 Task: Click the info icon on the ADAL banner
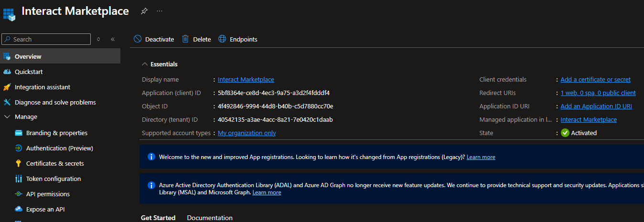[151, 185]
